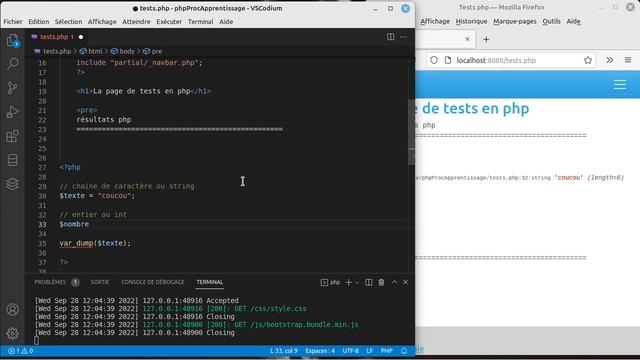Open the editor More Actions ellipsis
This screenshot has width=640, height=360.
[403, 37]
